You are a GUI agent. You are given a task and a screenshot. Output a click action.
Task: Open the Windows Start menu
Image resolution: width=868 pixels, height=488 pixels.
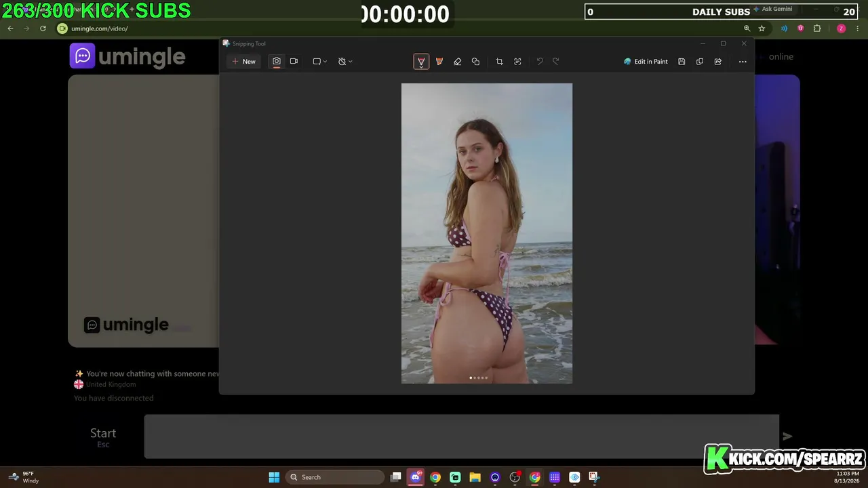pos(274,477)
